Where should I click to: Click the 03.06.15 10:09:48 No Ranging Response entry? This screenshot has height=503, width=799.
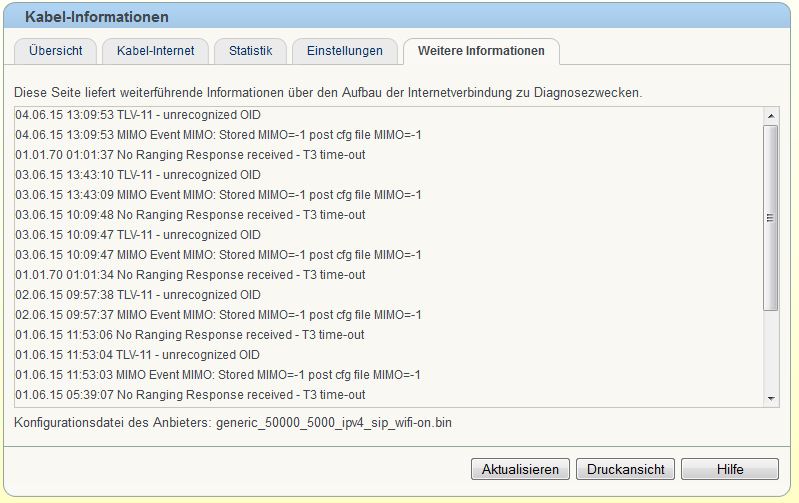pos(190,215)
